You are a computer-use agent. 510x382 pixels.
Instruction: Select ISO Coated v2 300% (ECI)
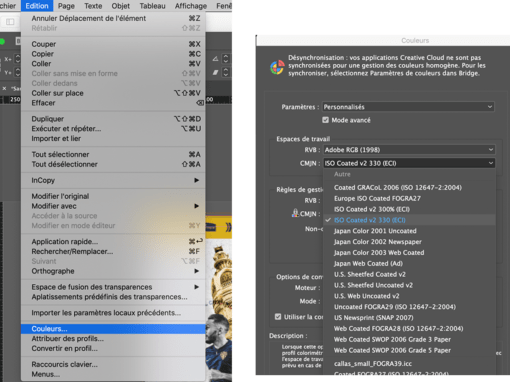(x=409, y=209)
